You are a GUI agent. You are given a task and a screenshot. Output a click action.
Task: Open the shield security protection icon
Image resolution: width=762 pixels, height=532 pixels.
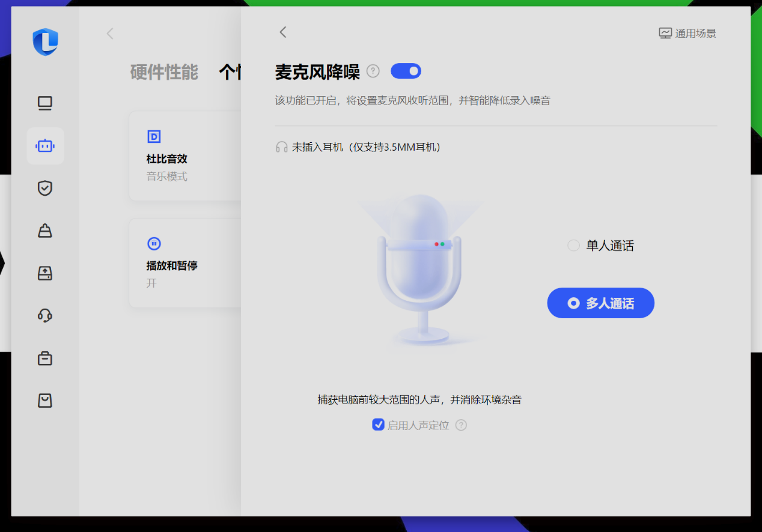[45, 189]
